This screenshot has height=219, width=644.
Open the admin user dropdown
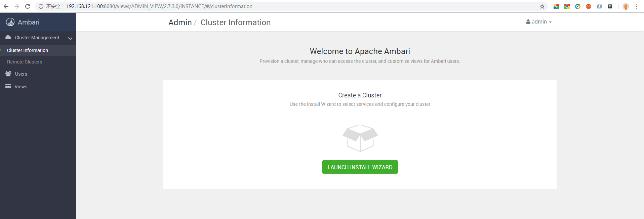[539, 22]
